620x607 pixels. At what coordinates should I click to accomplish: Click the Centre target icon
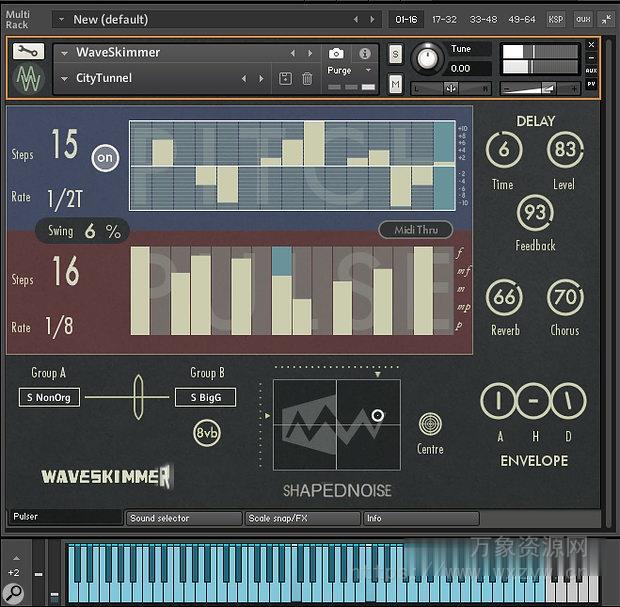point(430,424)
